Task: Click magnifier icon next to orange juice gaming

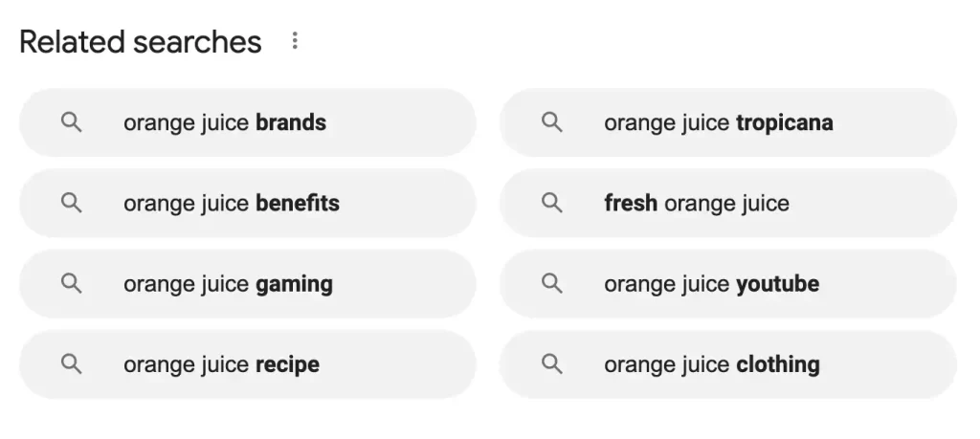Action: (x=71, y=283)
